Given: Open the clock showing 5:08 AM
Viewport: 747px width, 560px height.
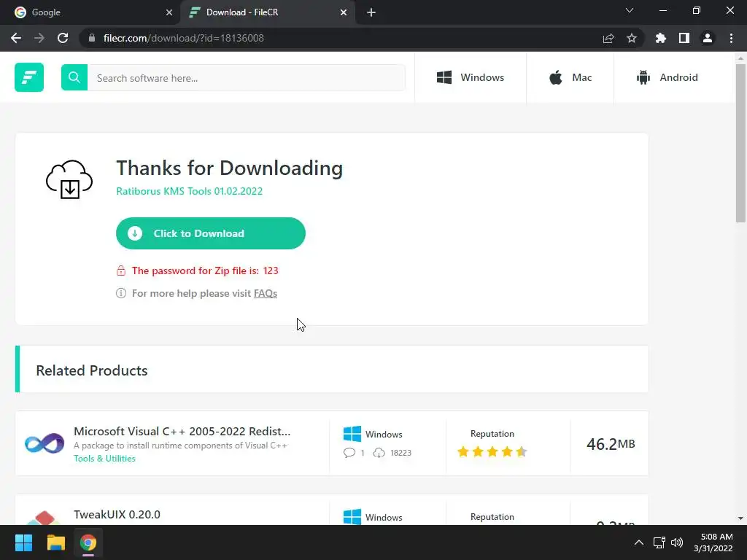Looking at the screenshot, I should pos(713,542).
